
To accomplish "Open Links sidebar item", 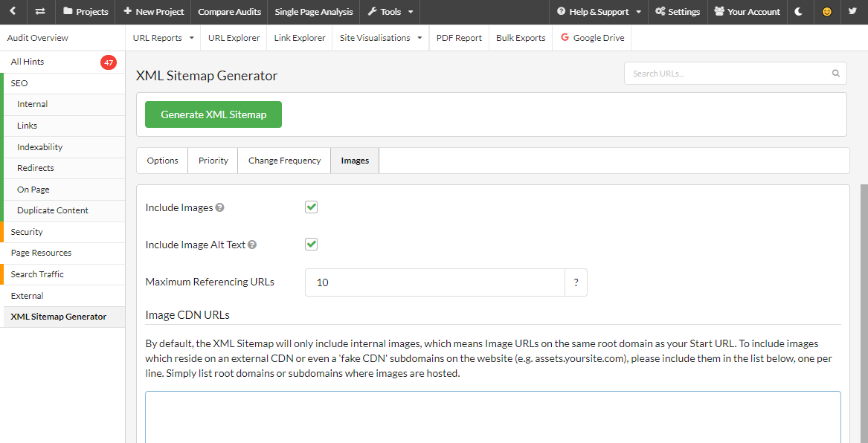I will click(64, 126).
